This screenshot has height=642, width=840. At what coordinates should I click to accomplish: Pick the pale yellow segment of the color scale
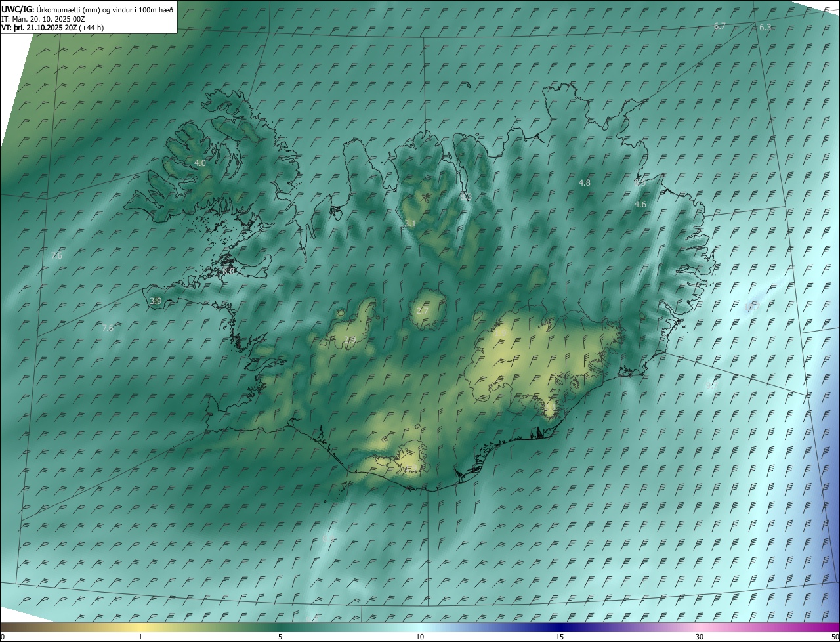(140, 628)
